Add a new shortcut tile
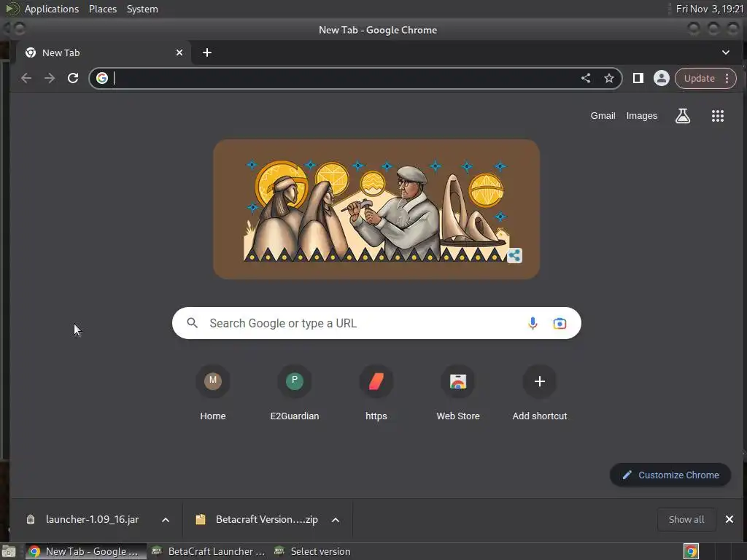Screen dimensions: 747x560 (x=539, y=393)
